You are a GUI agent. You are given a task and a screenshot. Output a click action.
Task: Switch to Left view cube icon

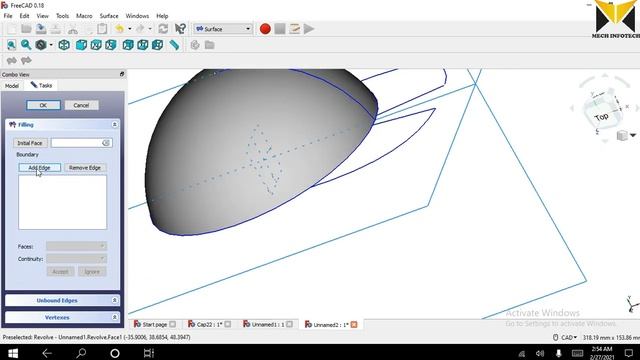point(157,45)
